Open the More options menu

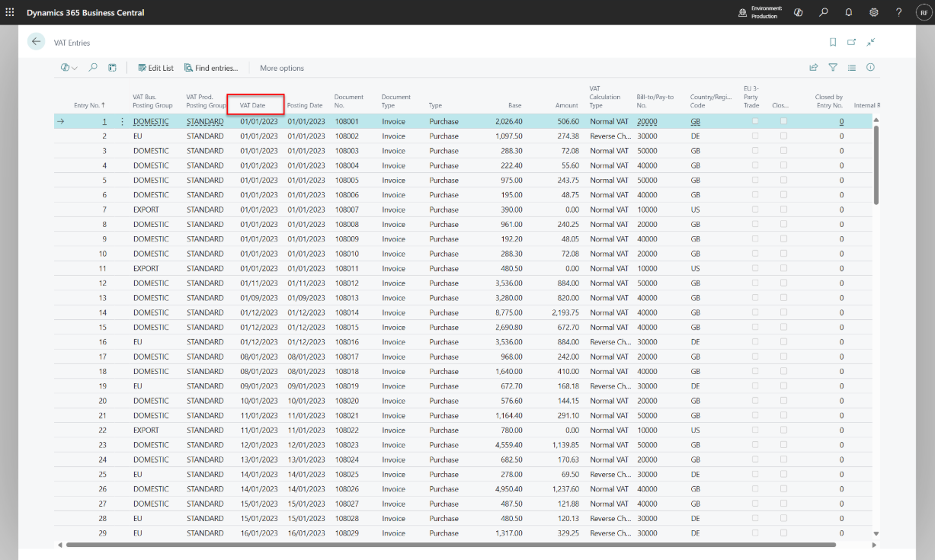[x=282, y=68]
